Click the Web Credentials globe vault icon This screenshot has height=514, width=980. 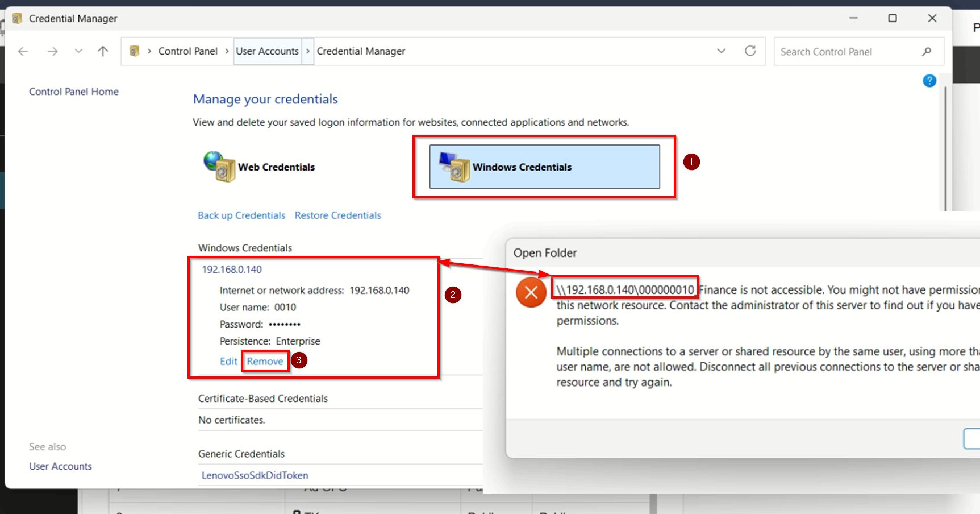(219, 167)
